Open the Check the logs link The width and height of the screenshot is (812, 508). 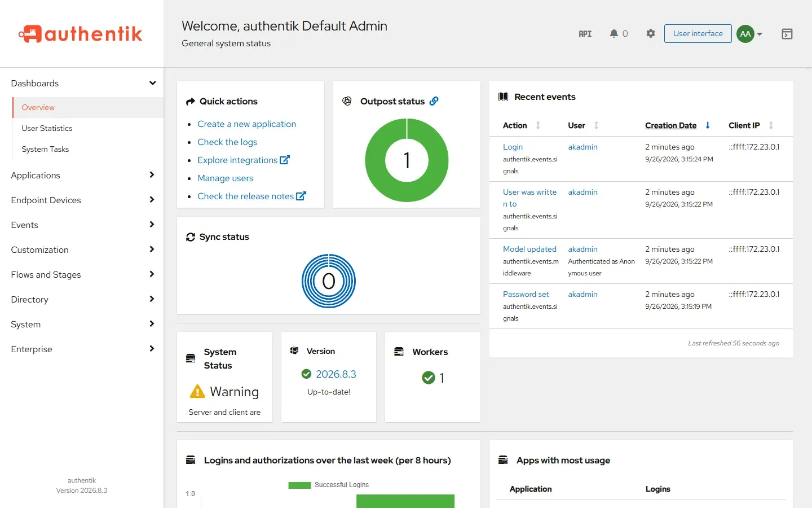pos(227,142)
